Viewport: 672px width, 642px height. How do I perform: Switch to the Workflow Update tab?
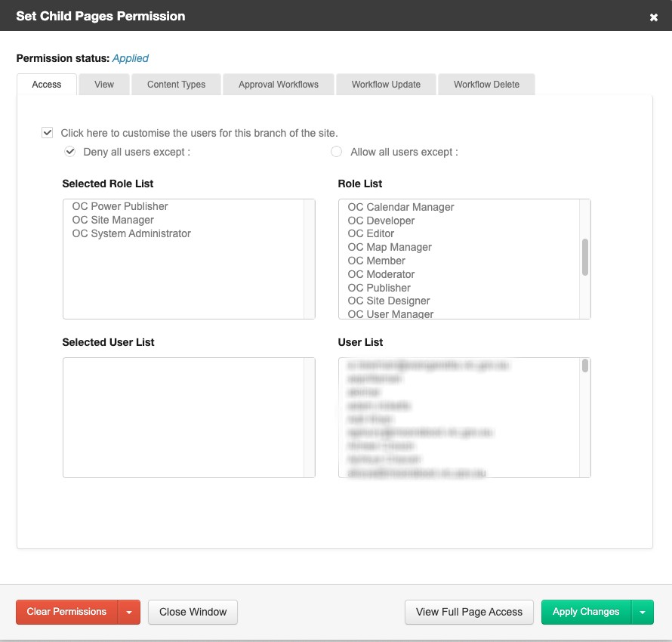385,84
